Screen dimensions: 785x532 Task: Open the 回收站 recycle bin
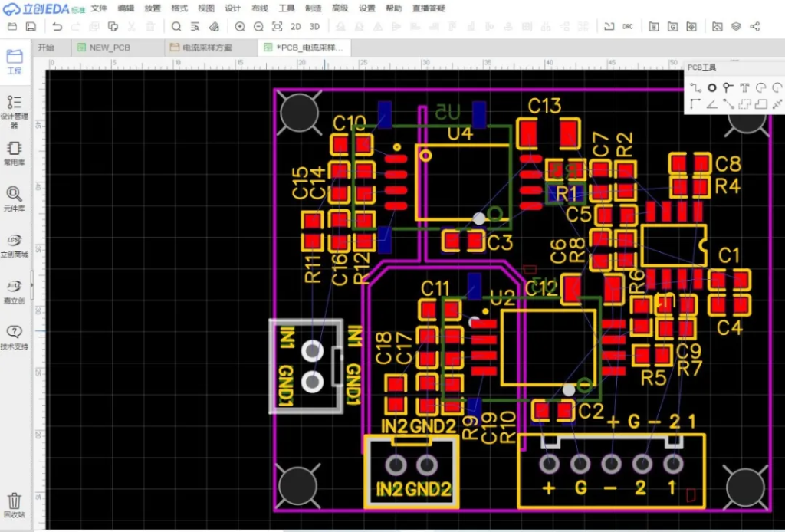tap(14, 504)
